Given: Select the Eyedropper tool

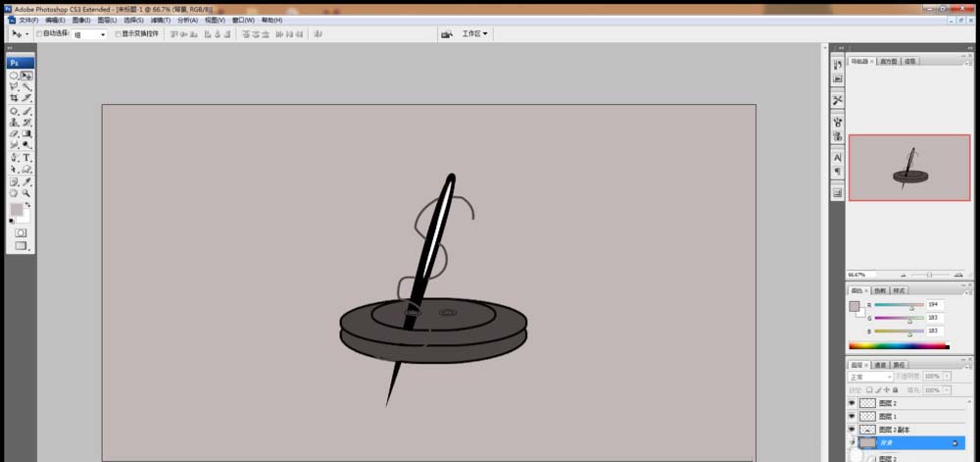Looking at the screenshot, I should [x=26, y=181].
